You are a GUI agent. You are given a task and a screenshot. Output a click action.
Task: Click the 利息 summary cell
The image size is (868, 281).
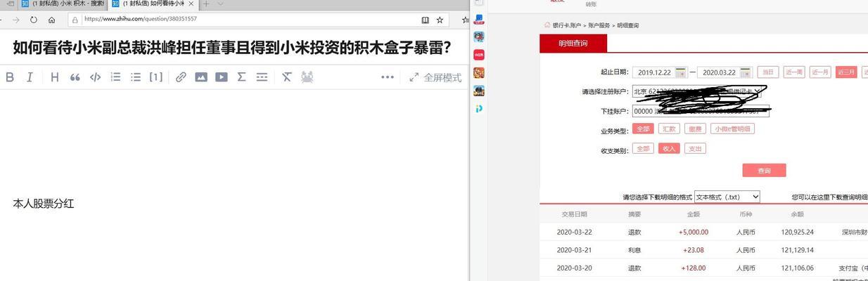click(634, 250)
